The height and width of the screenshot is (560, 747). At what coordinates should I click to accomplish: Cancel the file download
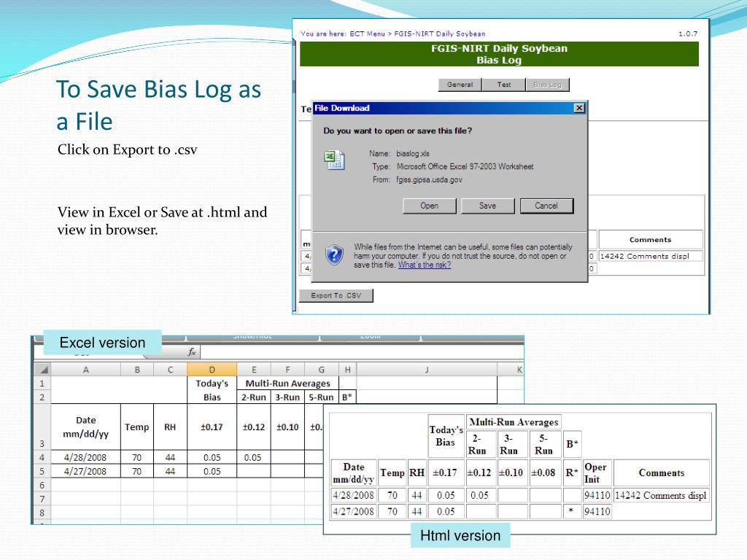click(x=546, y=206)
